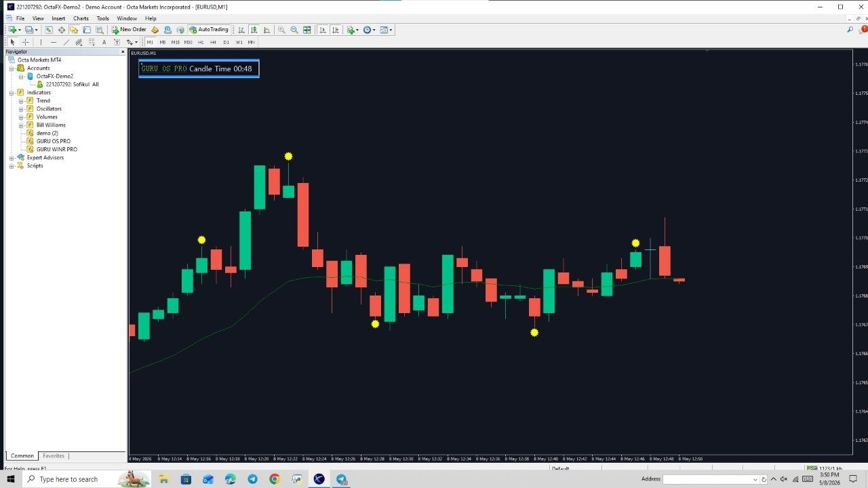Select the trendline drawing tool

(x=66, y=42)
